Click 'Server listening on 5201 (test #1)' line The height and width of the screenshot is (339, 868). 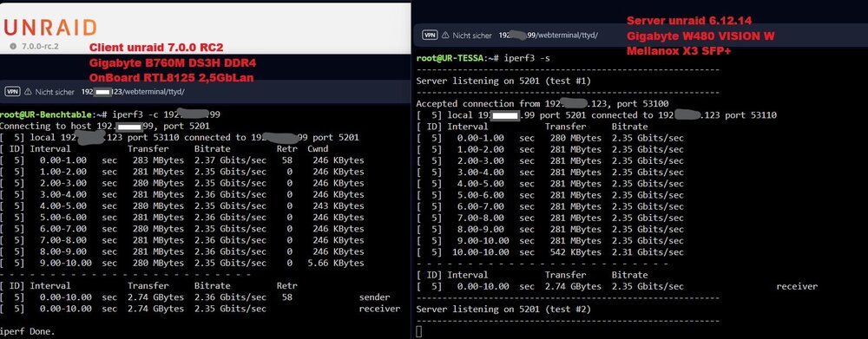(503, 81)
